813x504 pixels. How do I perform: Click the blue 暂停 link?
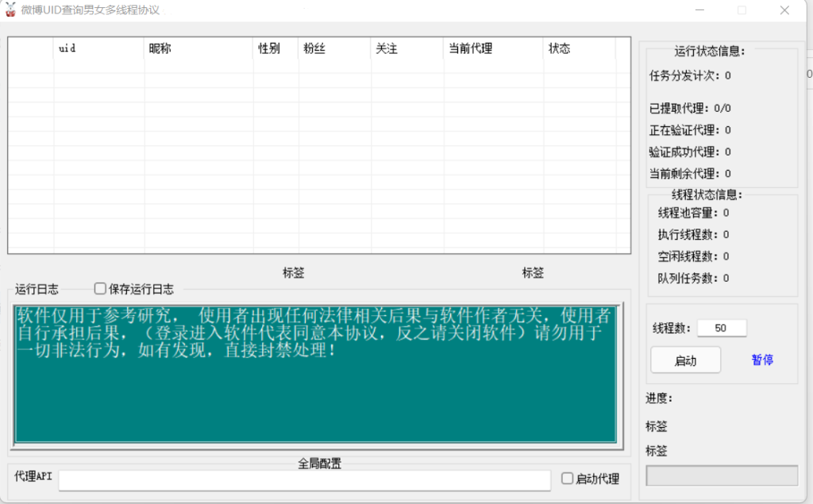[x=762, y=360]
